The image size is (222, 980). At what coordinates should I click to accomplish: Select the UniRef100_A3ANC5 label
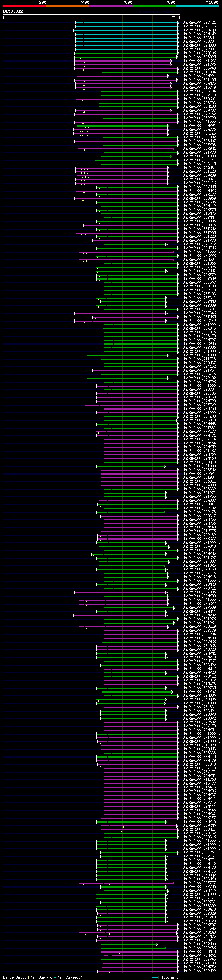[x=199, y=83]
